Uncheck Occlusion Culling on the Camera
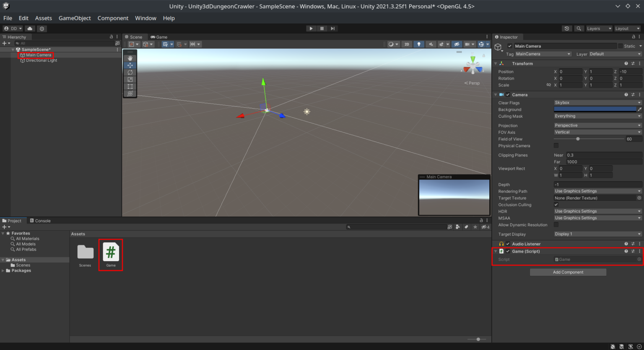The height and width of the screenshot is (350, 644). point(556,205)
